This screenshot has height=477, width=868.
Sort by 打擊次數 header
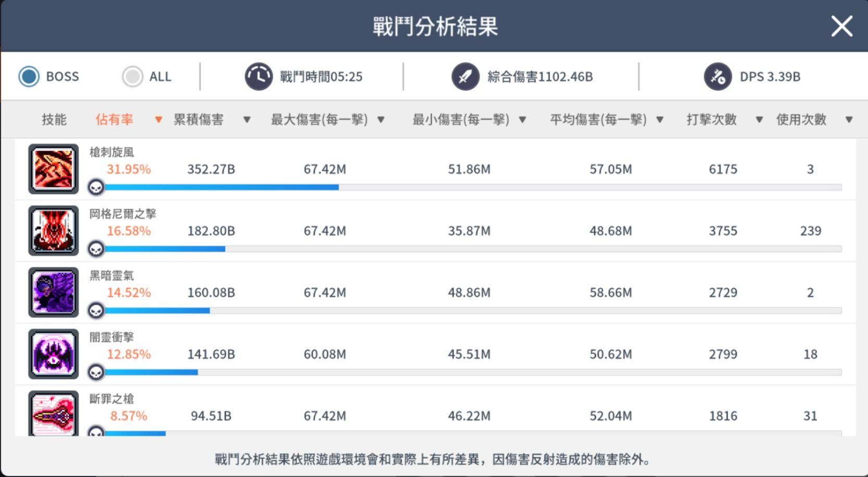point(712,119)
